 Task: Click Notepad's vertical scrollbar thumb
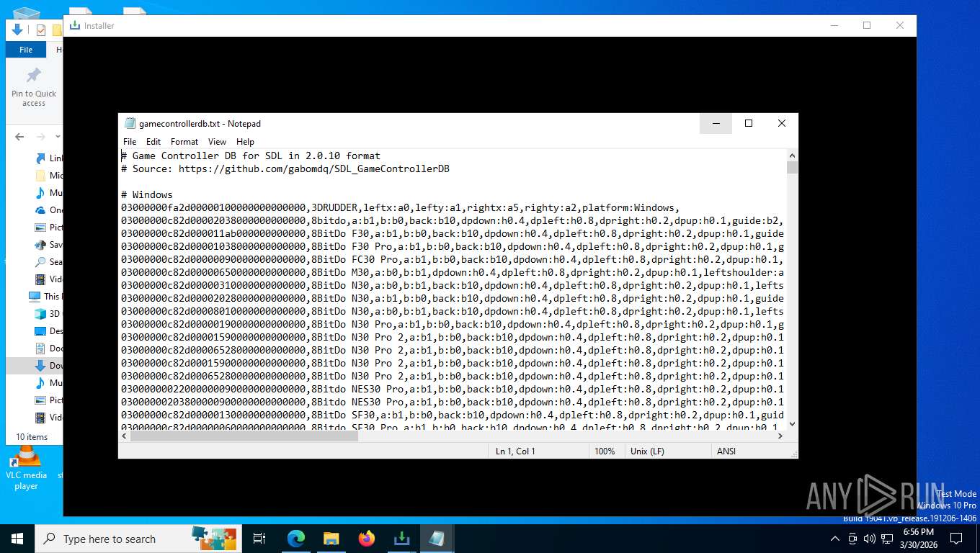(x=792, y=168)
